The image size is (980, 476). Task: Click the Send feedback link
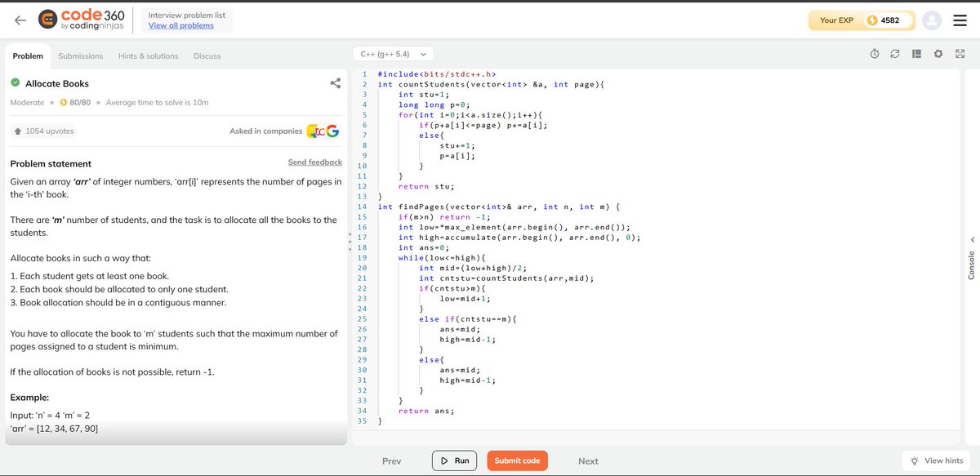click(x=315, y=162)
